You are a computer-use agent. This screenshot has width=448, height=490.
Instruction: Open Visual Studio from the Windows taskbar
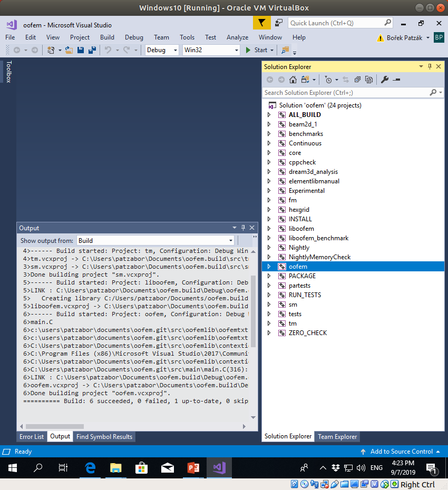(x=219, y=467)
